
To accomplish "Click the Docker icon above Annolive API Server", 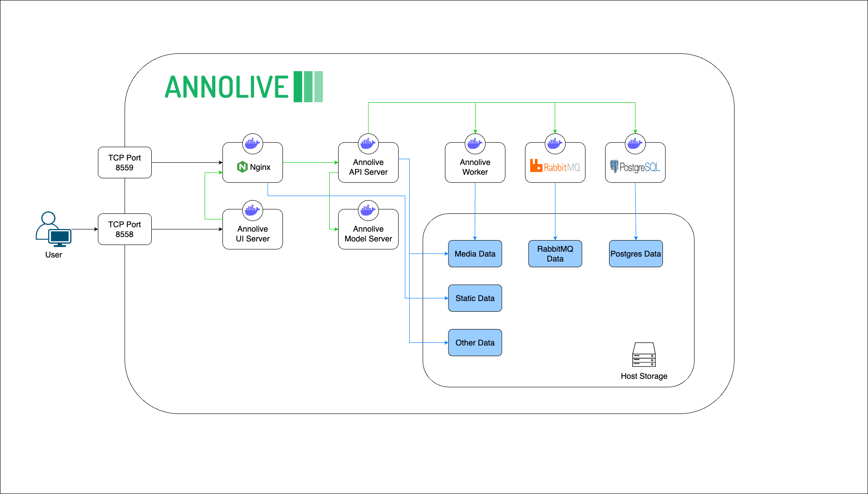I will [368, 144].
